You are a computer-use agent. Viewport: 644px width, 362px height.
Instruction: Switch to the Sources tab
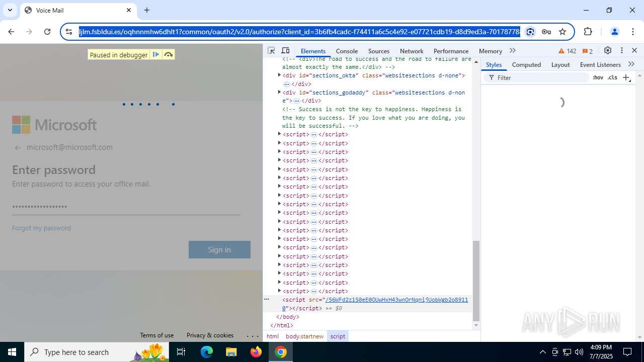point(379,51)
